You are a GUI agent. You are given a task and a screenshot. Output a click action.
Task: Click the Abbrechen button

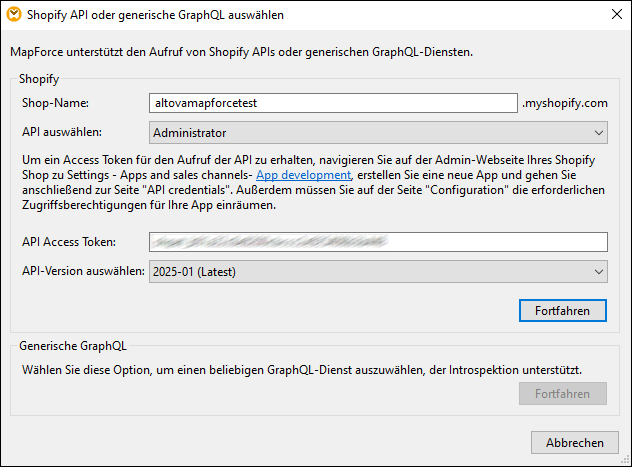tap(574, 442)
